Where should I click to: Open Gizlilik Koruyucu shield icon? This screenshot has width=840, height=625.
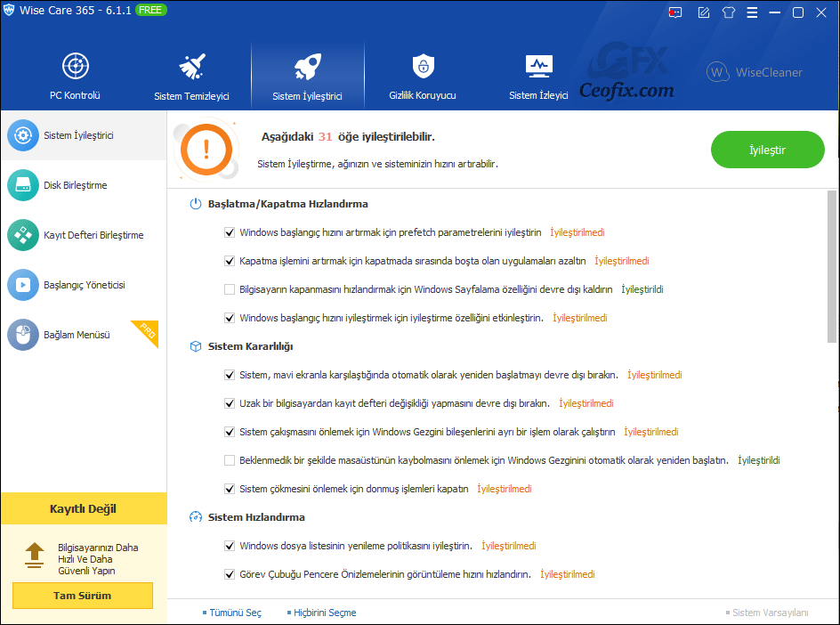[424, 66]
